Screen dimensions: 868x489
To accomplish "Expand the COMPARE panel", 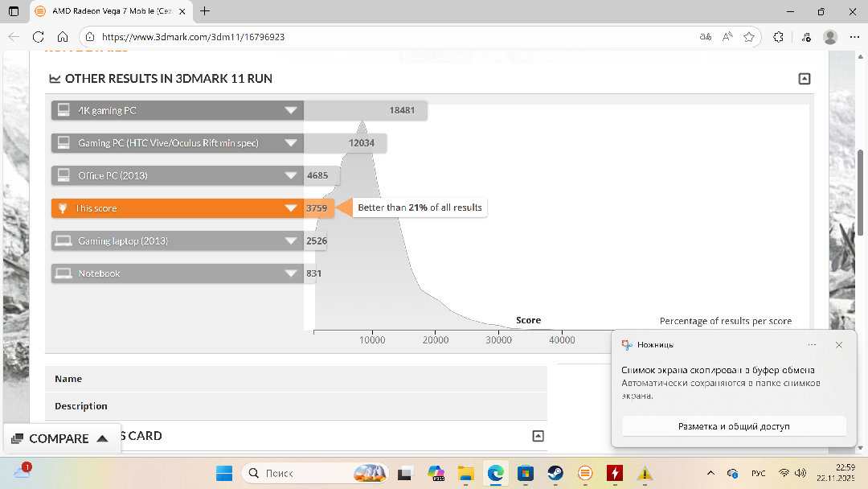I will pos(61,438).
